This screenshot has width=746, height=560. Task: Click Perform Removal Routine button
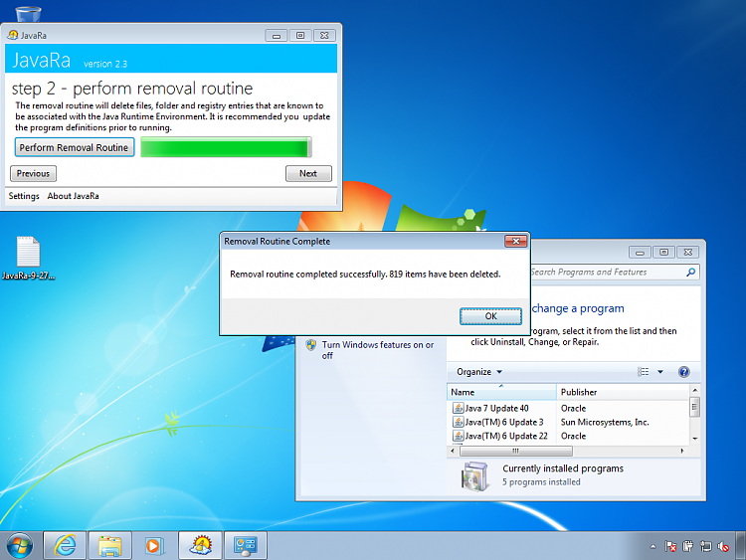75,147
